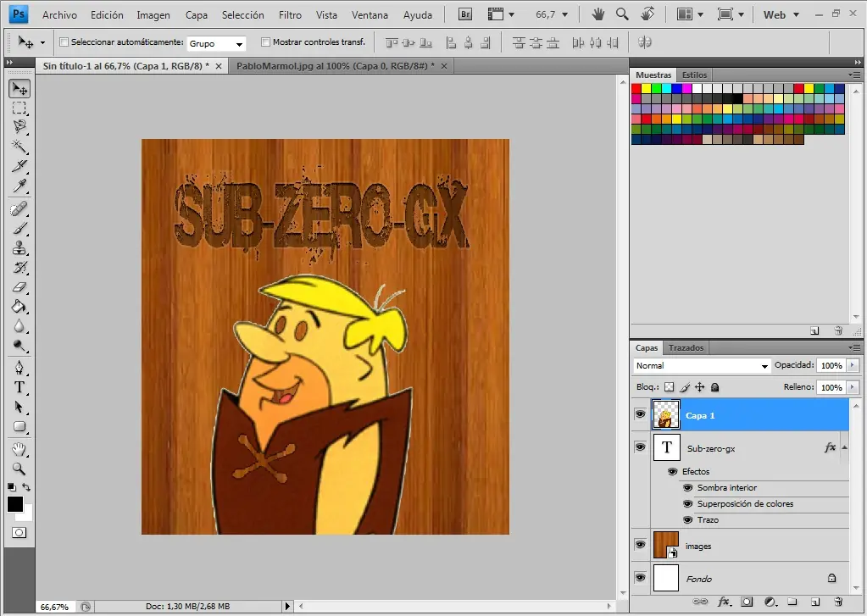Open the Grupo auto-select dropdown
Image resolution: width=867 pixels, height=616 pixels.
[x=216, y=43]
